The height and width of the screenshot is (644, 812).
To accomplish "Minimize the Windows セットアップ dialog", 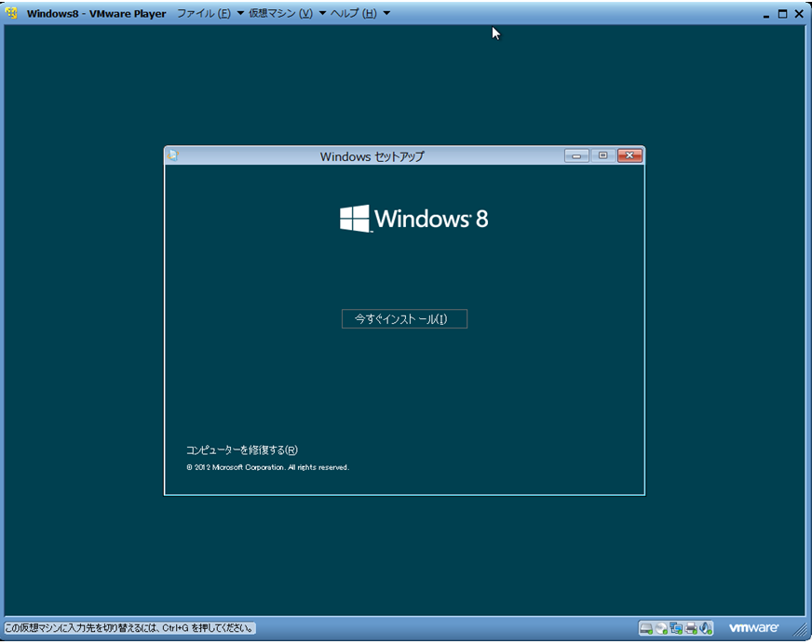I will click(576, 155).
